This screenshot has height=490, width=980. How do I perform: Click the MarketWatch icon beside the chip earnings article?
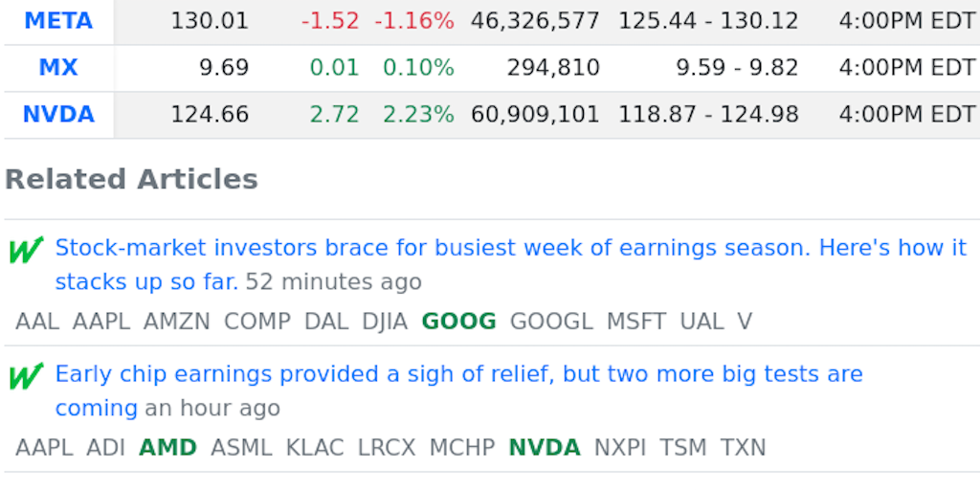click(26, 377)
